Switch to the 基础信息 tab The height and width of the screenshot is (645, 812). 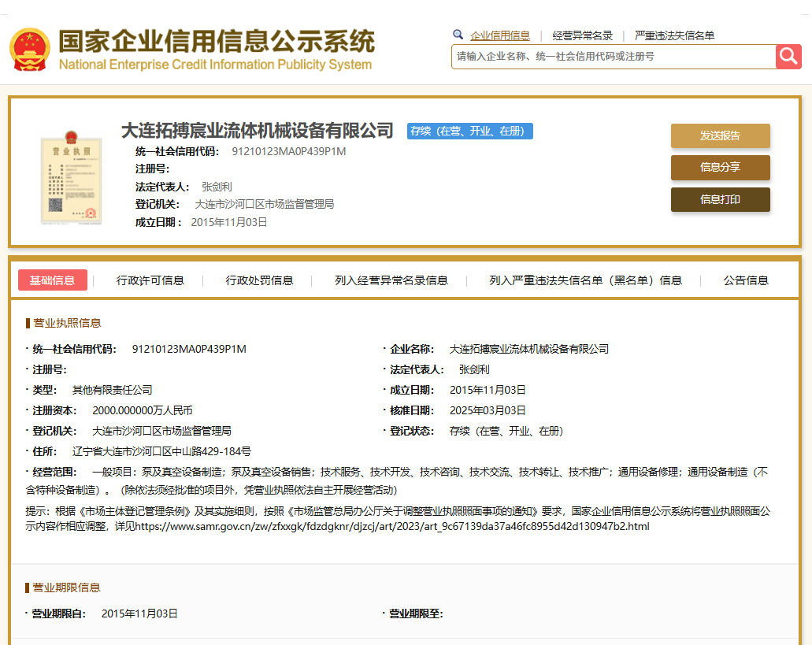[x=52, y=280]
